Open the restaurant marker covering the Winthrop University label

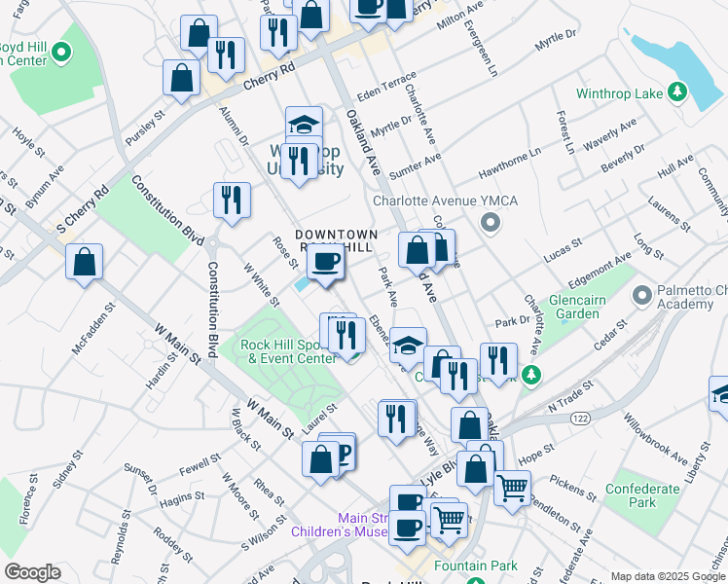coord(299,163)
